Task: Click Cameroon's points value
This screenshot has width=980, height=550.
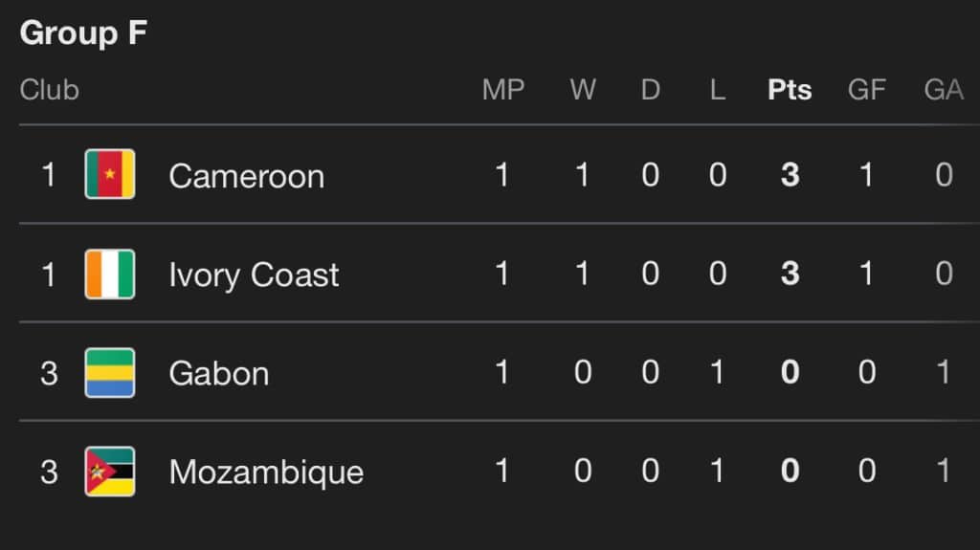Action: pos(790,176)
